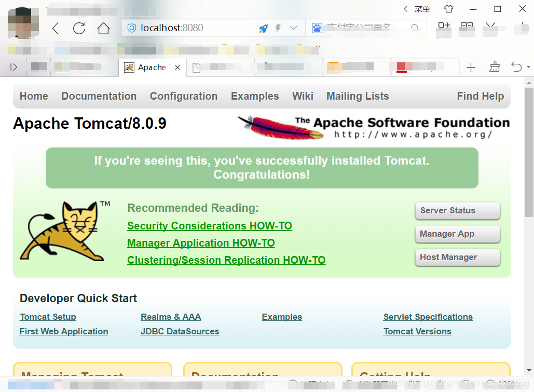Viewport: 534px width, 392px height.
Task: Expand the dropdown next to undo closed tab
Action: coord(528,67)
